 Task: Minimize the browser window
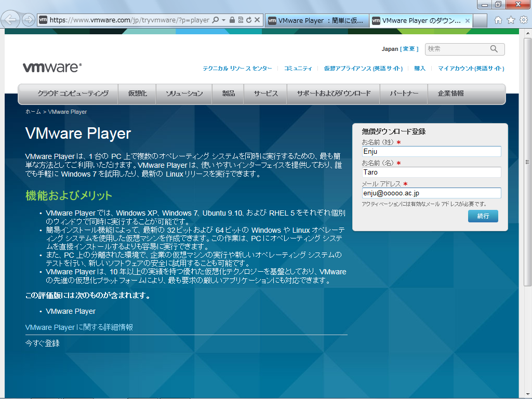(485, 4)
